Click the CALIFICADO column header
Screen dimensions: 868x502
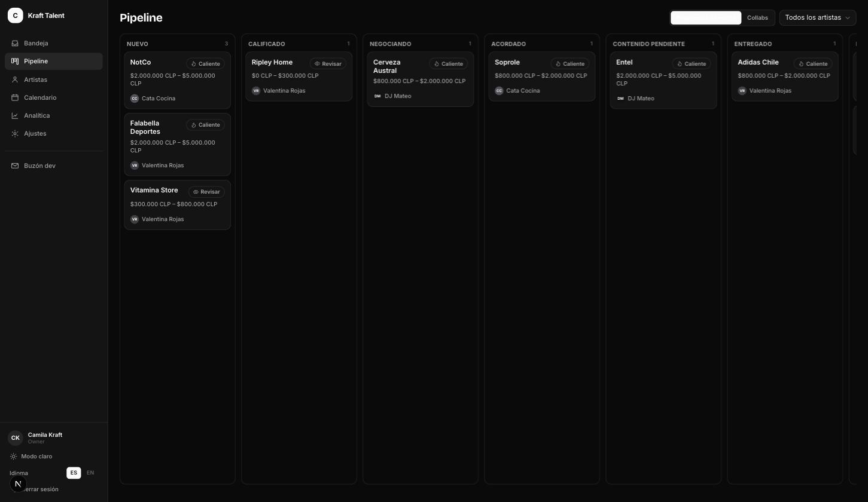[x=267, y=44]
